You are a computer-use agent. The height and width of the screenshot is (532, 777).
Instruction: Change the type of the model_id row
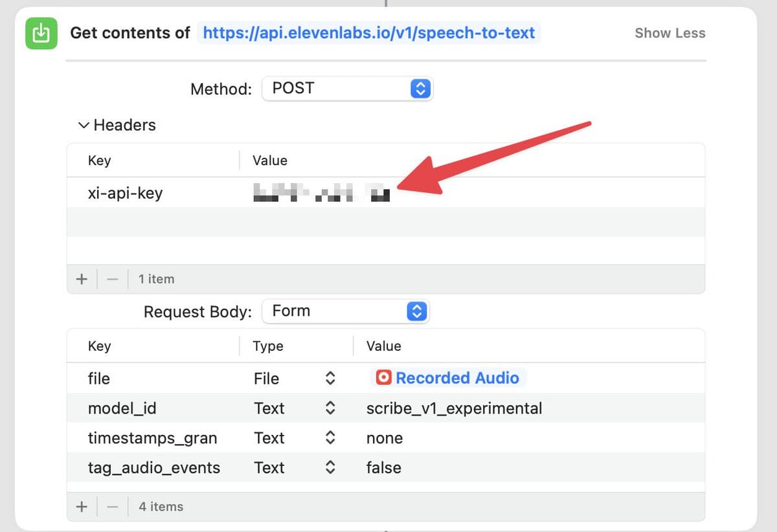(x=330, y=408)
